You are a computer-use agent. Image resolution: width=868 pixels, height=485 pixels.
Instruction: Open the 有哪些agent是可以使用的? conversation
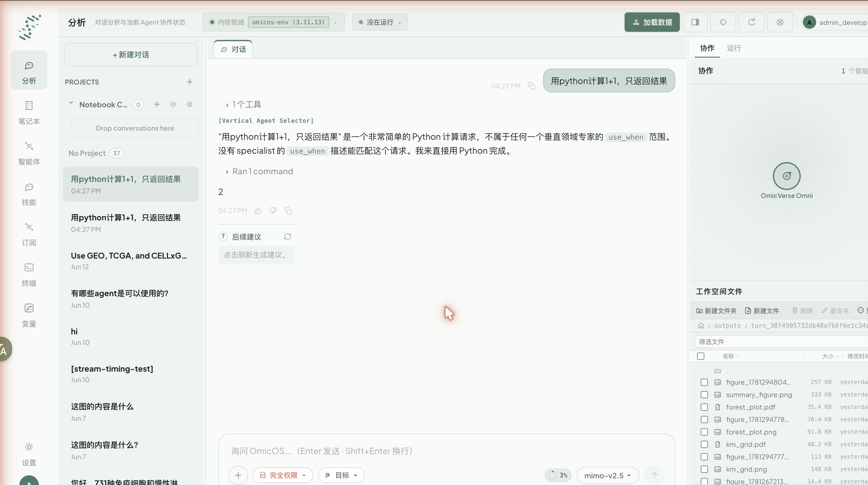click(x=131, y=299)
